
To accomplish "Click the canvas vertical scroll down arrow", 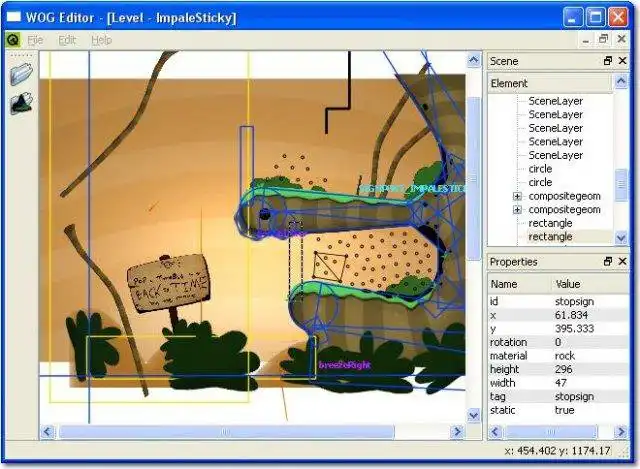I will point(473,416).
